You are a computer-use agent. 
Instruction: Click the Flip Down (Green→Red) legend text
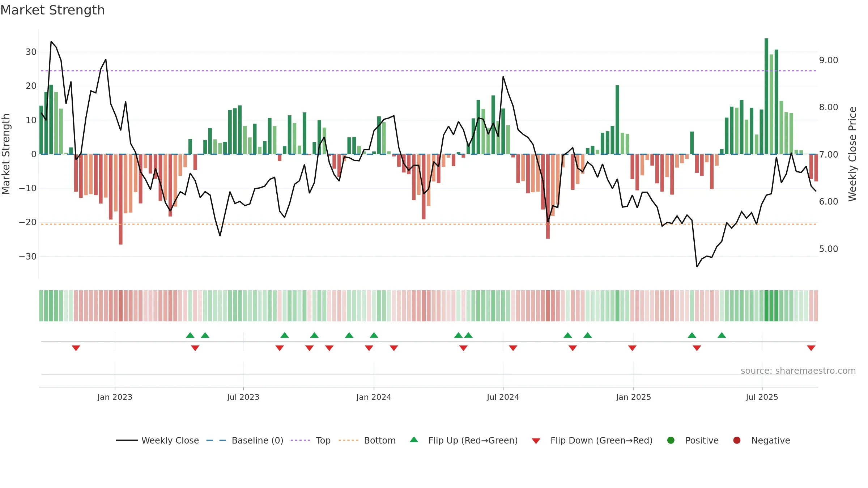tap(601, 440)
